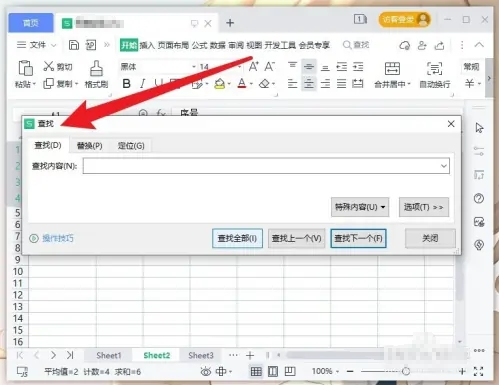
Task: Click Find Next (F) button
Action: pyautogui.click(x=358, y=238)
